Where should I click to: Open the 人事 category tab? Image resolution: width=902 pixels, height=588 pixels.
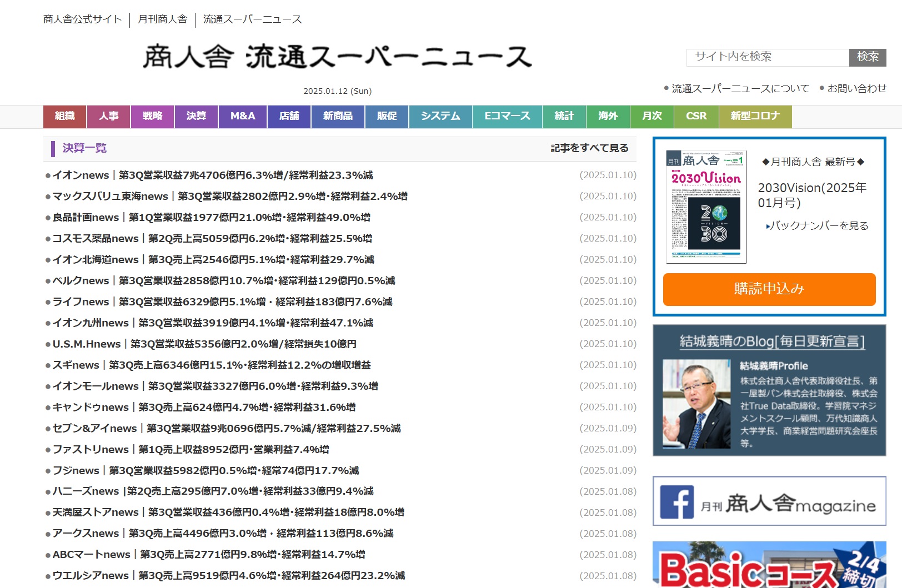(x=109, y=117)
